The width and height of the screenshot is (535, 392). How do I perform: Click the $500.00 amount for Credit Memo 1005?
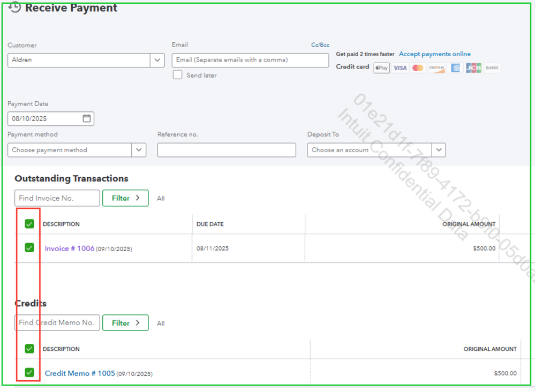coord(506,373)
